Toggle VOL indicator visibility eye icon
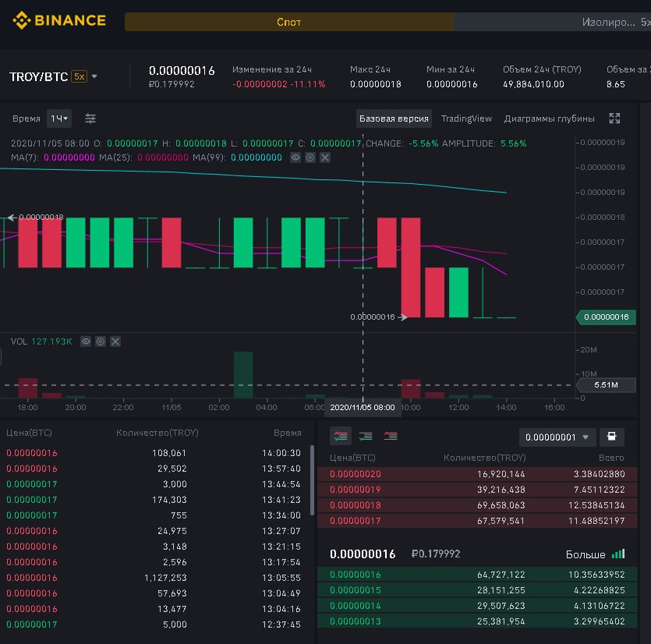Viewport: 651px width, 644px height. point(86,341)
